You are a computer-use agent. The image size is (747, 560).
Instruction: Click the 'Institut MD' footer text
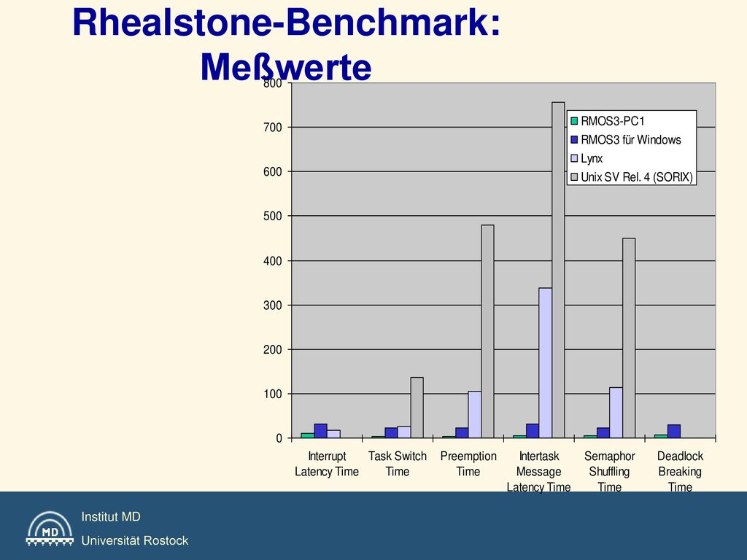111,517
